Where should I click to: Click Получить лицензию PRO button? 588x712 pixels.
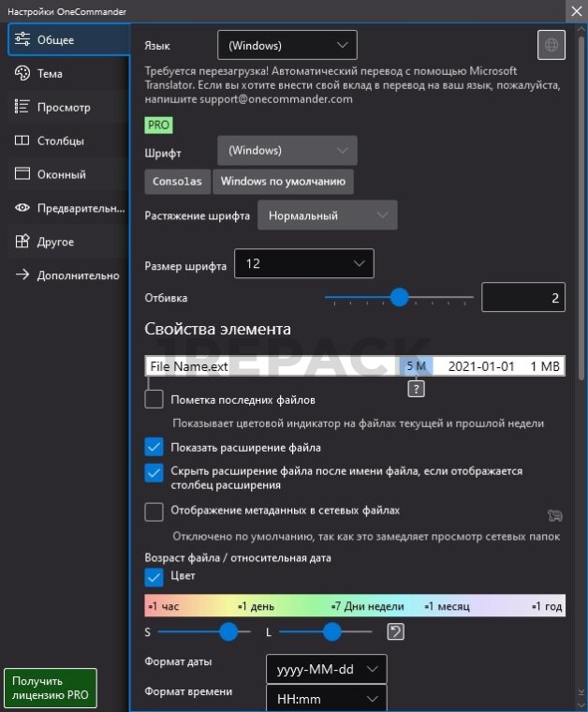51,689
